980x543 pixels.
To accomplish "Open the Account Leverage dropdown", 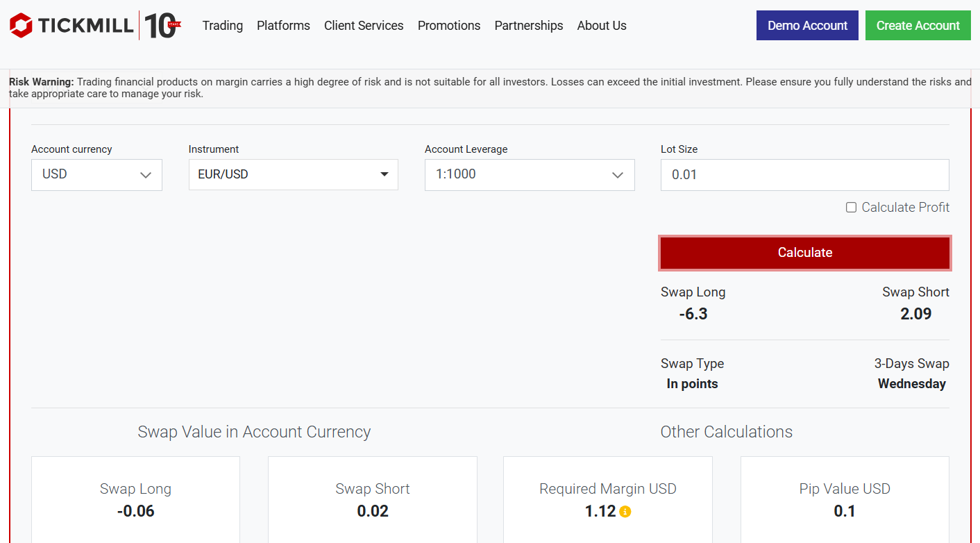I will point(529,175).
